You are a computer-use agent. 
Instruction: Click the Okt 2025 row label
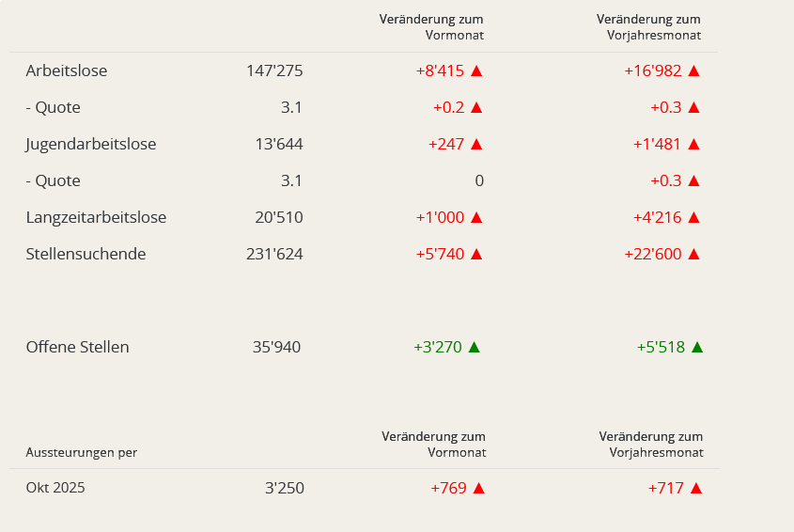(55, 488)
